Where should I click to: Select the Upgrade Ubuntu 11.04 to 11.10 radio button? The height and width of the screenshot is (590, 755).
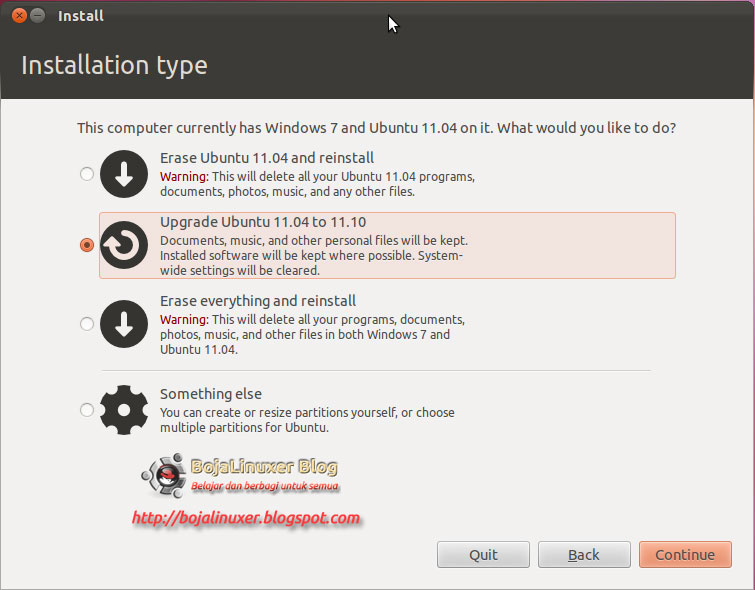click(87, 245)
